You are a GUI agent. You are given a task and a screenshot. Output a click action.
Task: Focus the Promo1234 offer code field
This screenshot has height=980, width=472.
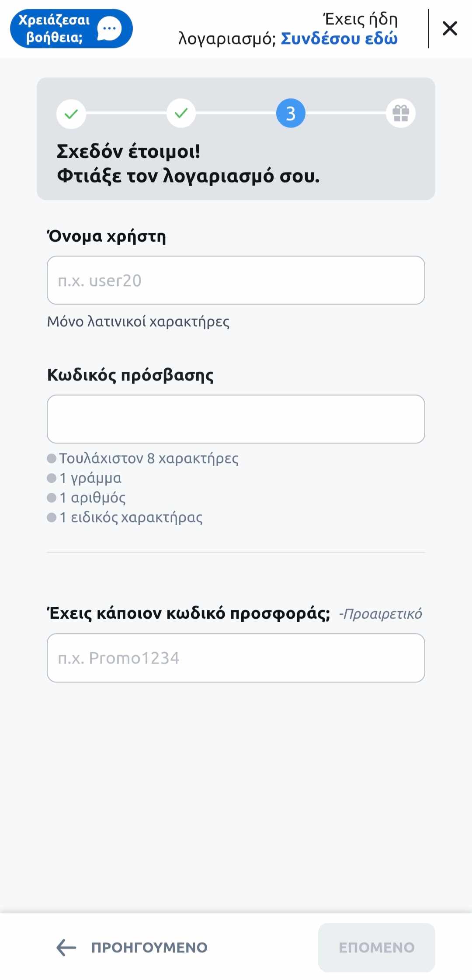(x=236, y=658)
